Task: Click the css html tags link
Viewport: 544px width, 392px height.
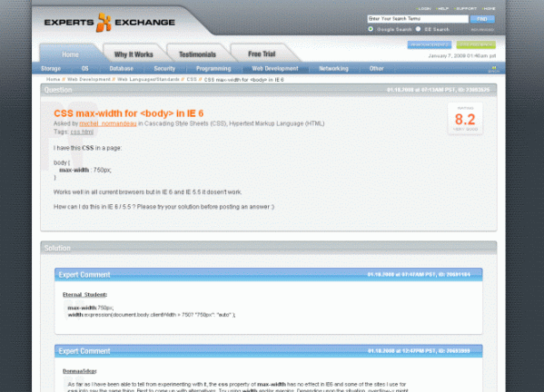Action: [82, 132]
